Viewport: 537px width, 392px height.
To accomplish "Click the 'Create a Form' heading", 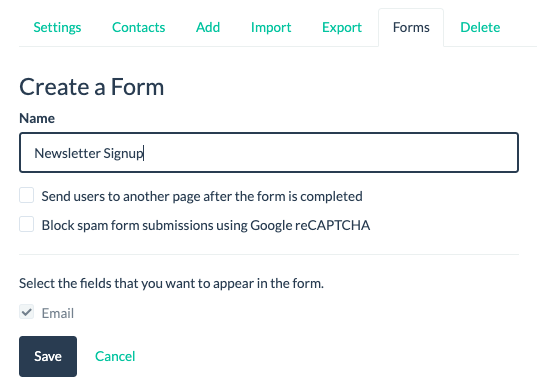I will pos(92,87).
